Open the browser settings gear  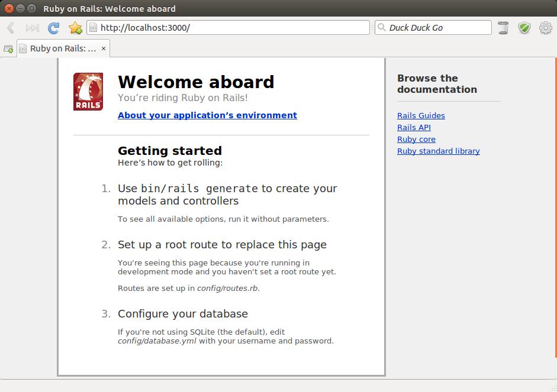tap(546, 28)
